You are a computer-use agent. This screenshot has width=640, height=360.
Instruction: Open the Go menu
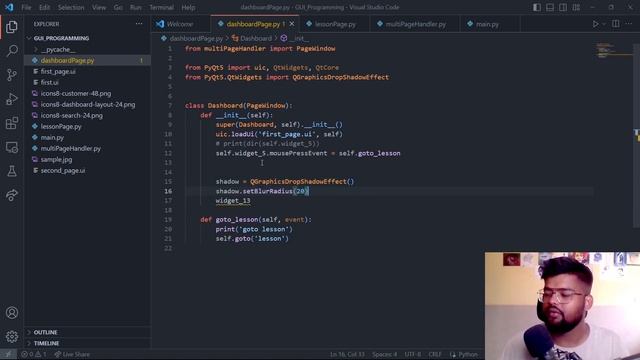[118, 7]
